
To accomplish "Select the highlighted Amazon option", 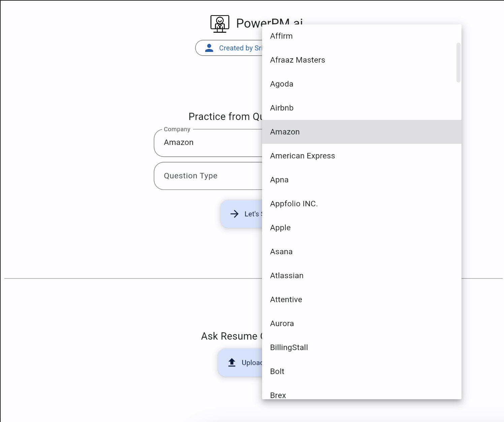I will click(x=362, y=132).
